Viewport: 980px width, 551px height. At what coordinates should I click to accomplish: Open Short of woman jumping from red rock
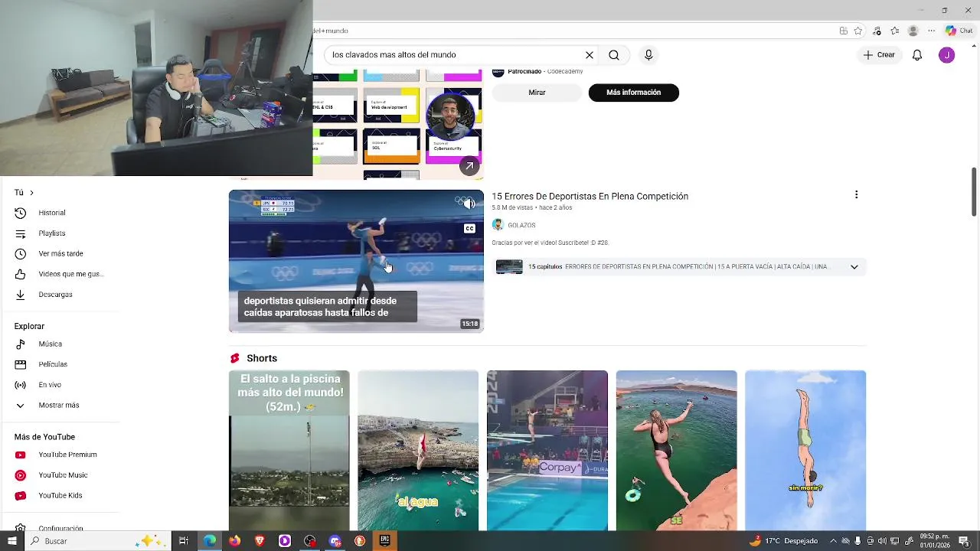click(677, 450)
